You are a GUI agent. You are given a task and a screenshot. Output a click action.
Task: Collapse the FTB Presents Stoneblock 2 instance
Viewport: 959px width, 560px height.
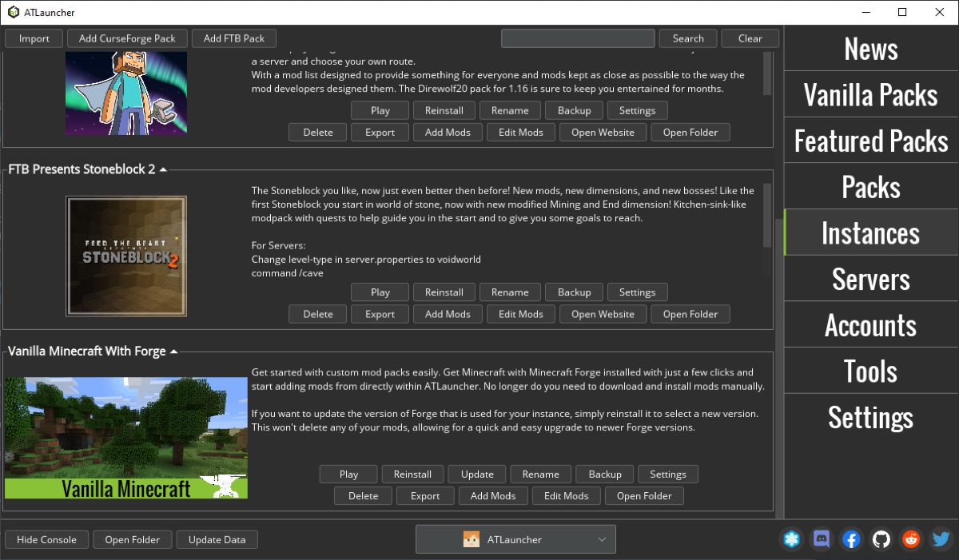163,169
